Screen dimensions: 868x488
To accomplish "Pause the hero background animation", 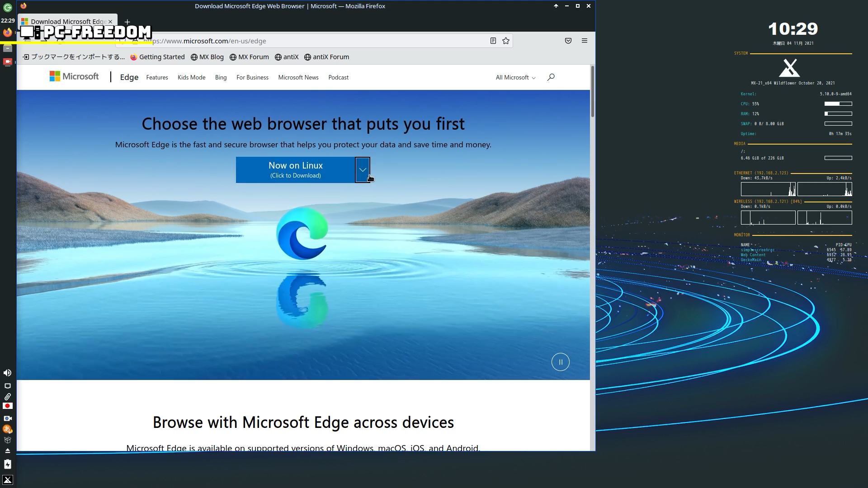I will point(560,362).
